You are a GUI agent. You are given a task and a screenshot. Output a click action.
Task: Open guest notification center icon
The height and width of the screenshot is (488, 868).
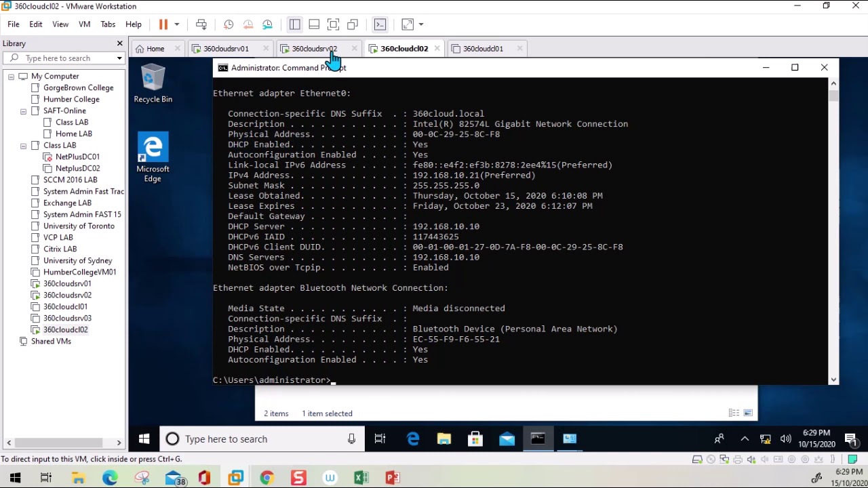[850, 439]
